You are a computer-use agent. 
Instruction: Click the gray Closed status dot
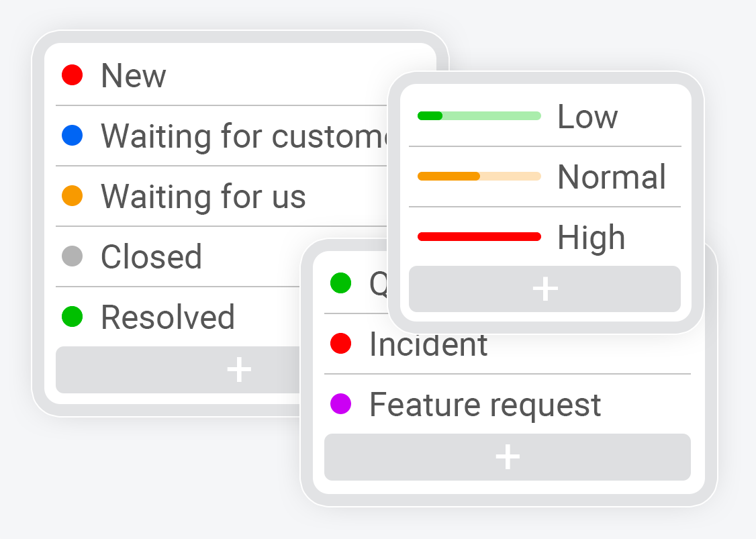point(72,256)
